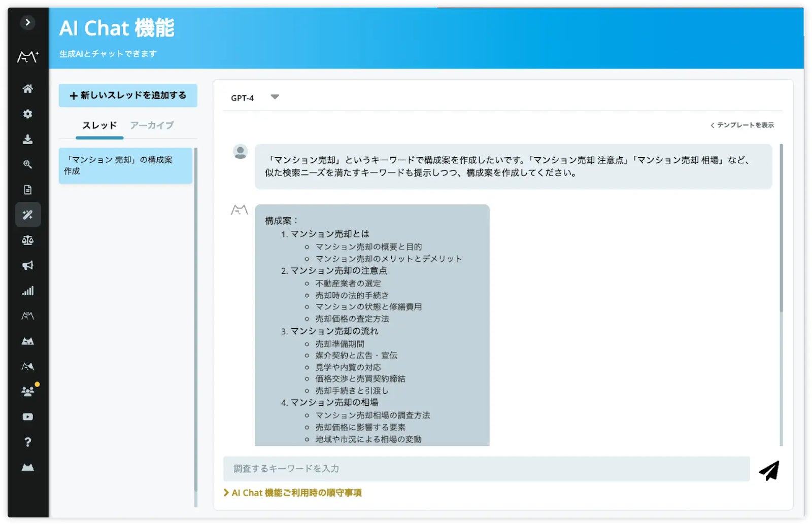Click the outlined cat icon below signal bars
Image resolution: width=812 pixels, height=525 pixels.
28,316
